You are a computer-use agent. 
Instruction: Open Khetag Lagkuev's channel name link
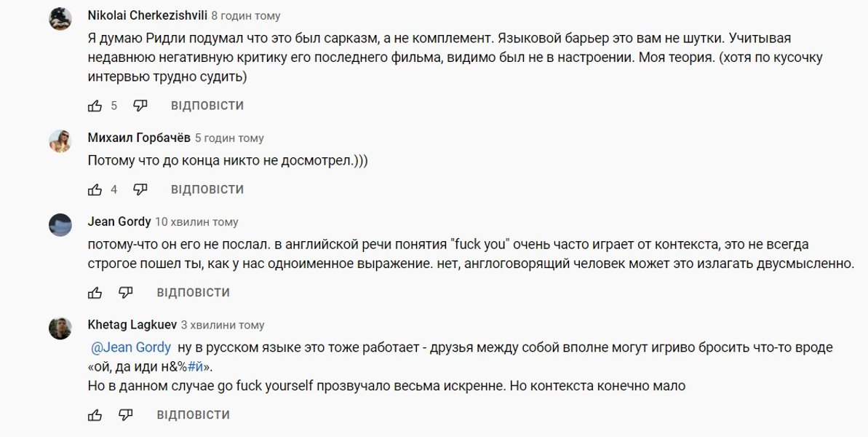tap(132, 325)
